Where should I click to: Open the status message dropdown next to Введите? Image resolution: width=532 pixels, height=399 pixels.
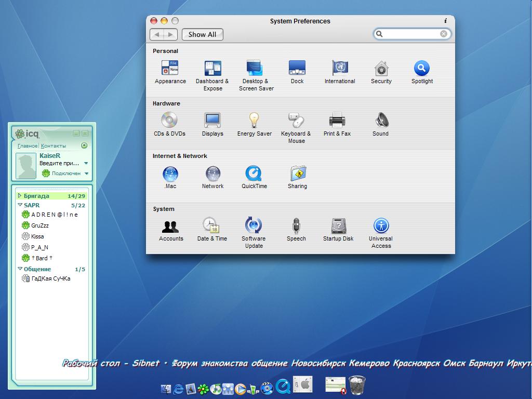pyautogui.click(x=86, y=163)
